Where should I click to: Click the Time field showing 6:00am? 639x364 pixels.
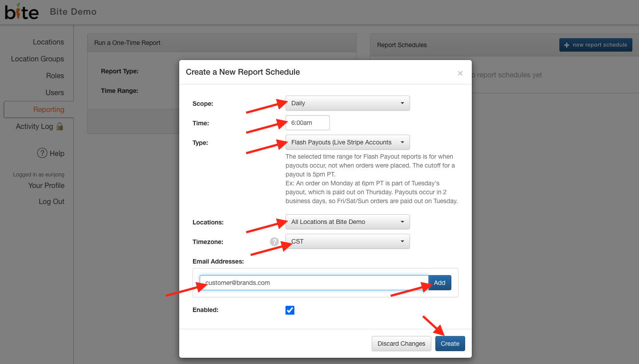tap(308, 123)
